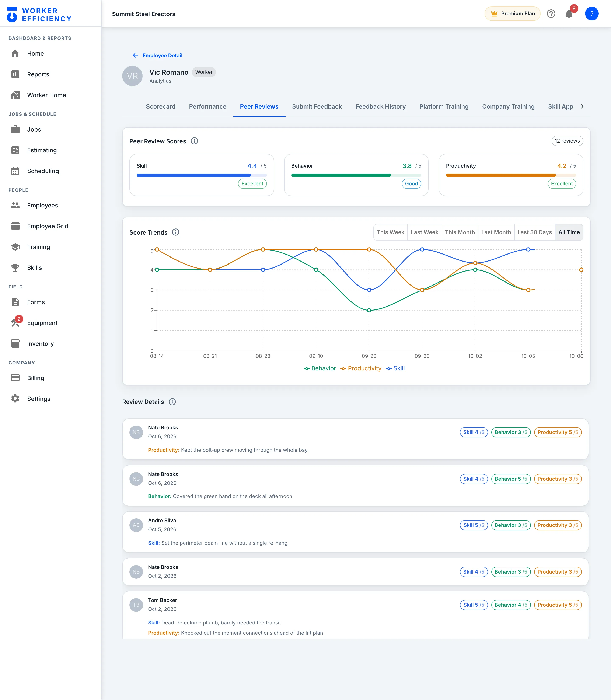
Task: Open the Settings gear icon
Action: point(15,399)
